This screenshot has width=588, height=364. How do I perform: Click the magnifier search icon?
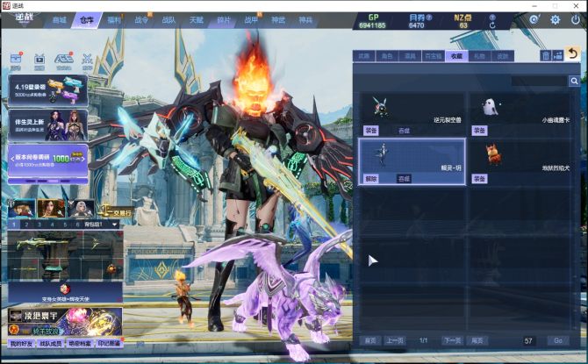point(574,81)
